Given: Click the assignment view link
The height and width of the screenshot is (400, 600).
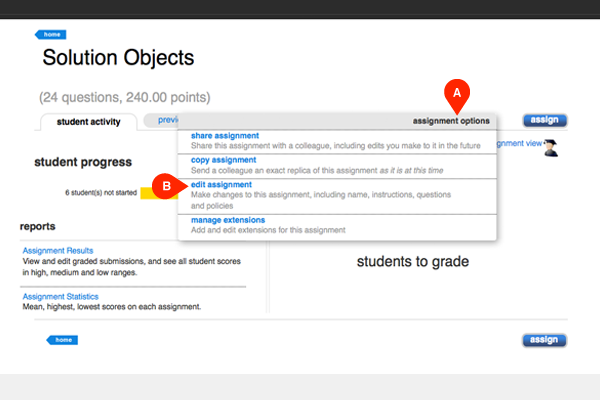Looking at the screenshot, I should (x=519, y=143).
